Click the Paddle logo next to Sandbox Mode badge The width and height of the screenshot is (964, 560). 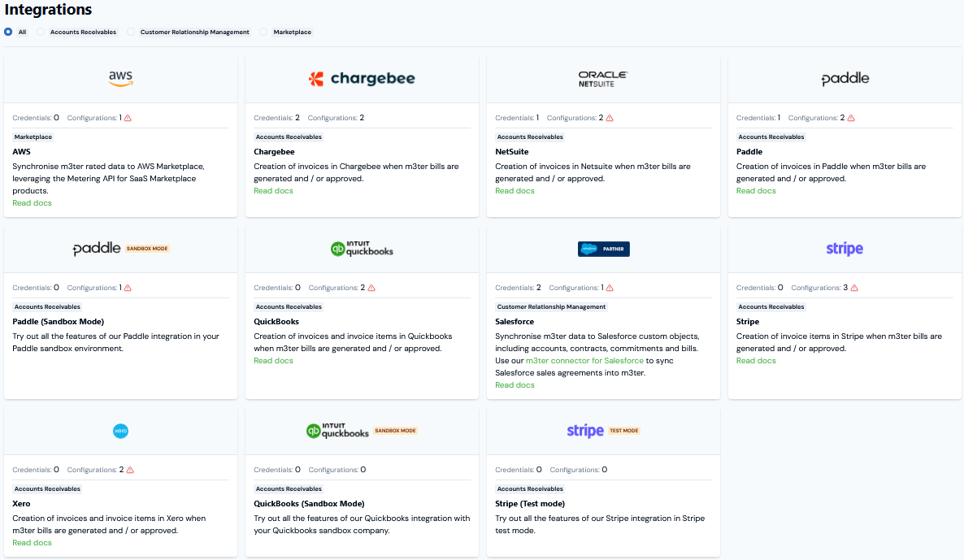point(97,249)
